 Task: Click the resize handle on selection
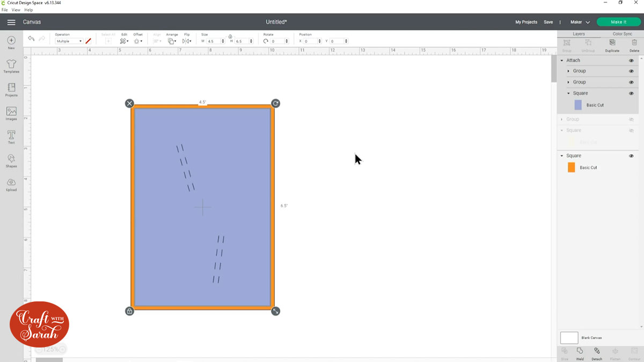[275, 311]
